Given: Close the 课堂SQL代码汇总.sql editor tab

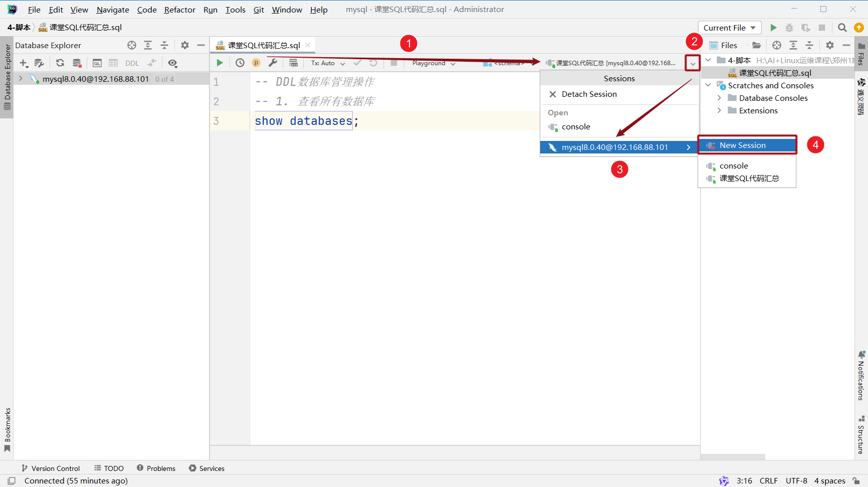Looking at the screenshot, I should [x=308, y=45].
